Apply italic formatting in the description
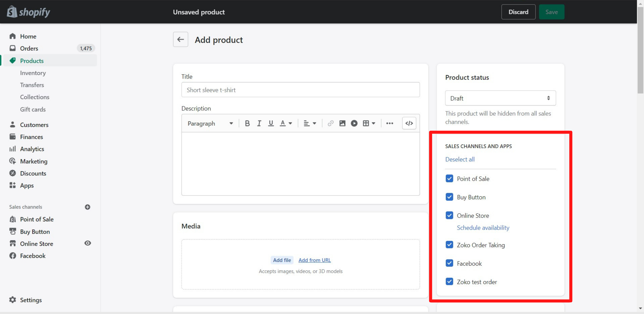The image size is (644, 314). pos(259,123)
